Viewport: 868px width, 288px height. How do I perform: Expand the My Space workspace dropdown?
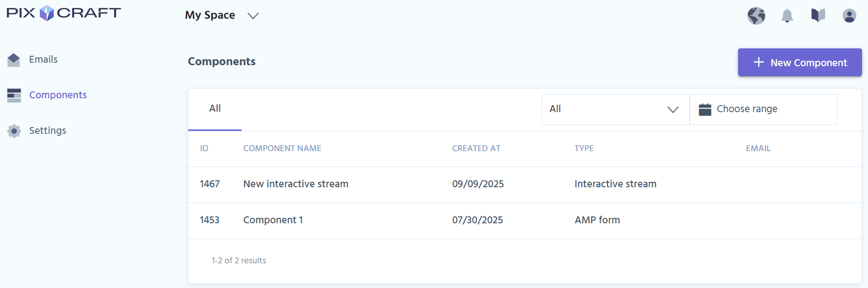(210, 15)
